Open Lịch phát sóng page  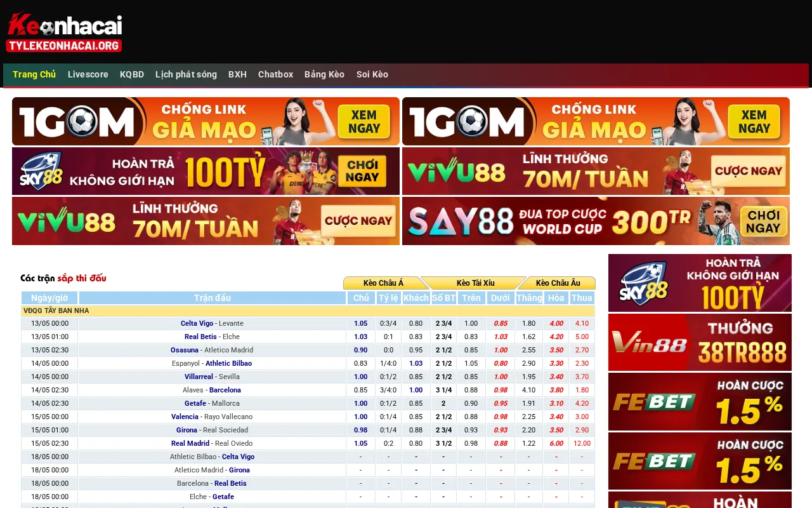[x=186, y=74]
